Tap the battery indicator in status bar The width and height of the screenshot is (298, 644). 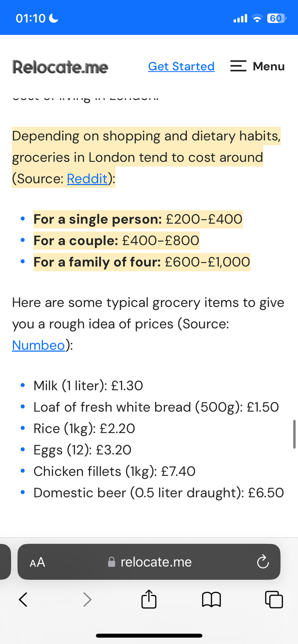pyautogui.click(x=276, y=18)
